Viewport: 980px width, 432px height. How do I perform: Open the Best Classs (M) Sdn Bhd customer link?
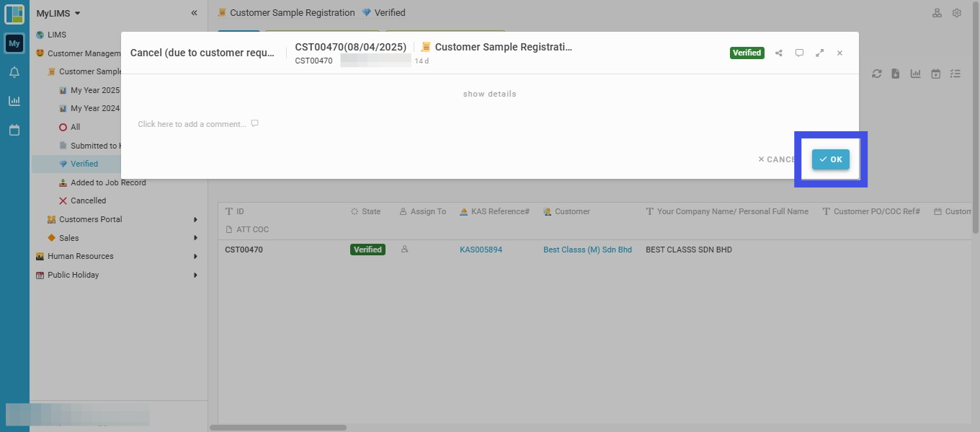(x=587, y=250)
